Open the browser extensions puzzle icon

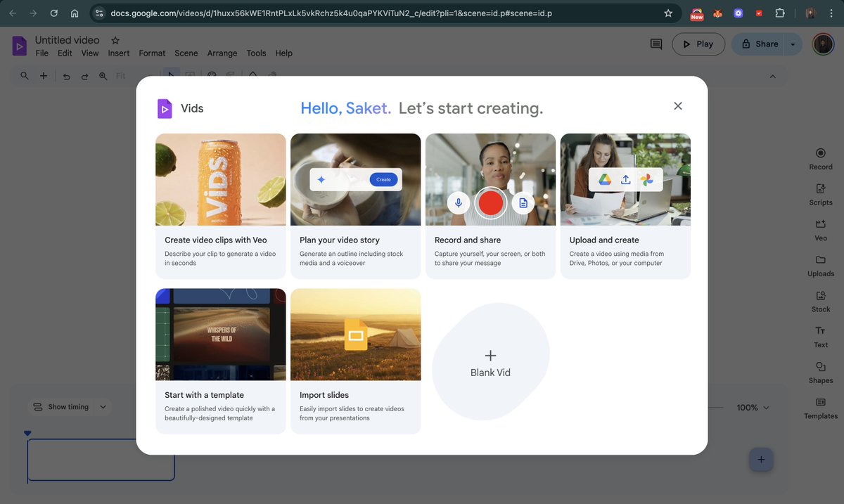pos(779,13)
